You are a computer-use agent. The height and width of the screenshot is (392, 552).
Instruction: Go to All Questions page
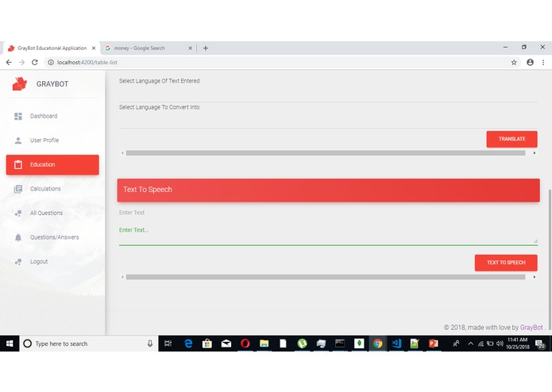tap(52, 213)
